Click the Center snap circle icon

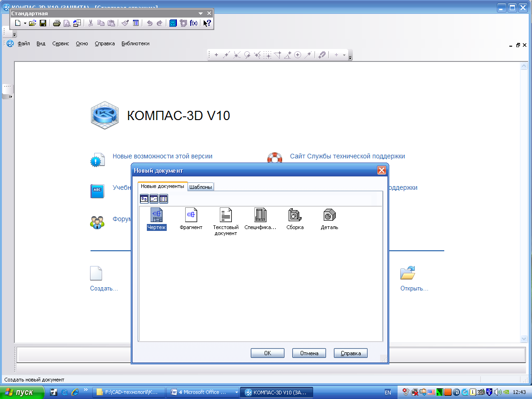(x=297, y=54)
